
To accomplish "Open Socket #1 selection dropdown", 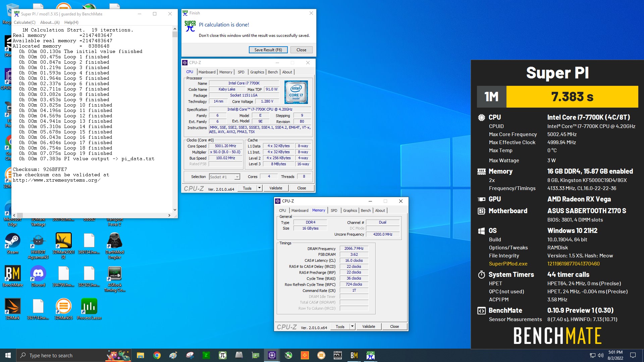I will click(x=224, y=177).
